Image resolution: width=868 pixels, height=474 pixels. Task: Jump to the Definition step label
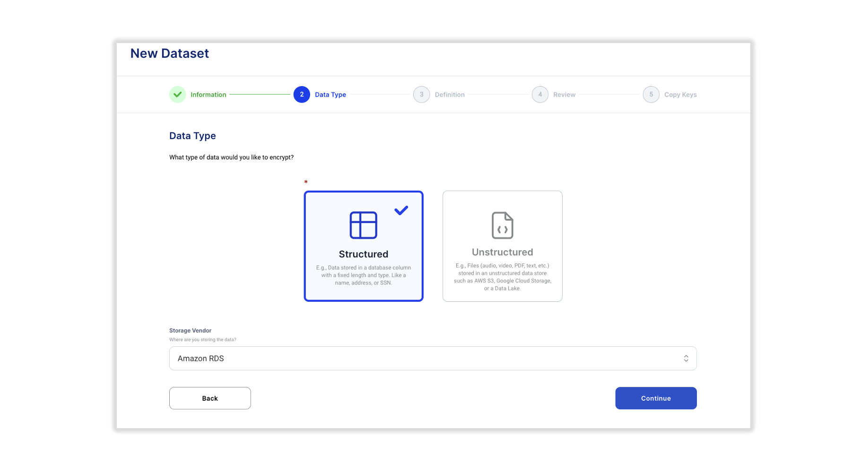(x=450, y=95)
